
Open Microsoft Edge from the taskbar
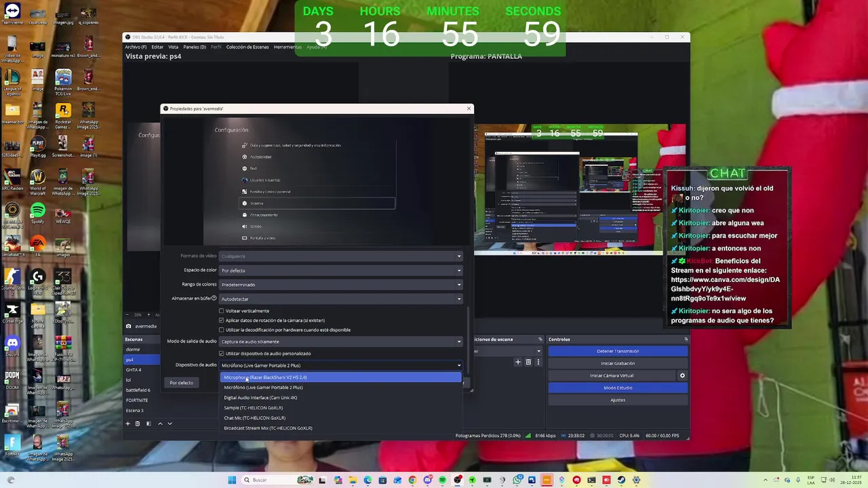tap(368, 480)
